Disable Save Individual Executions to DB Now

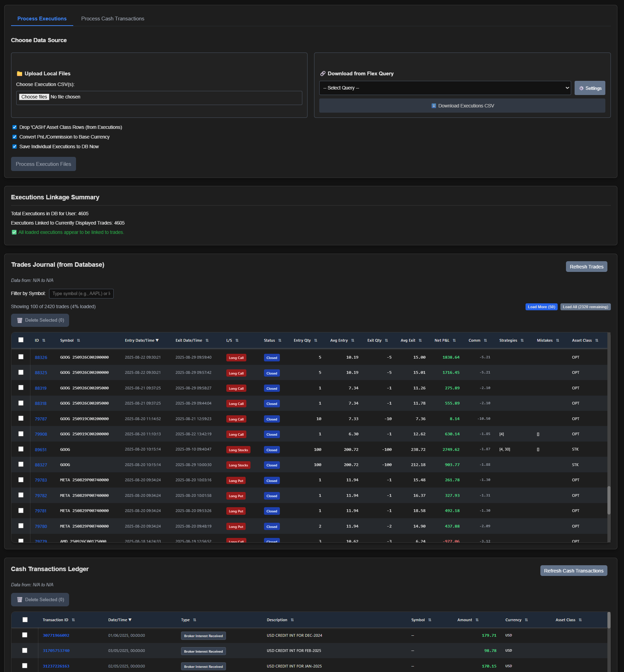click(x=15, y=146)
